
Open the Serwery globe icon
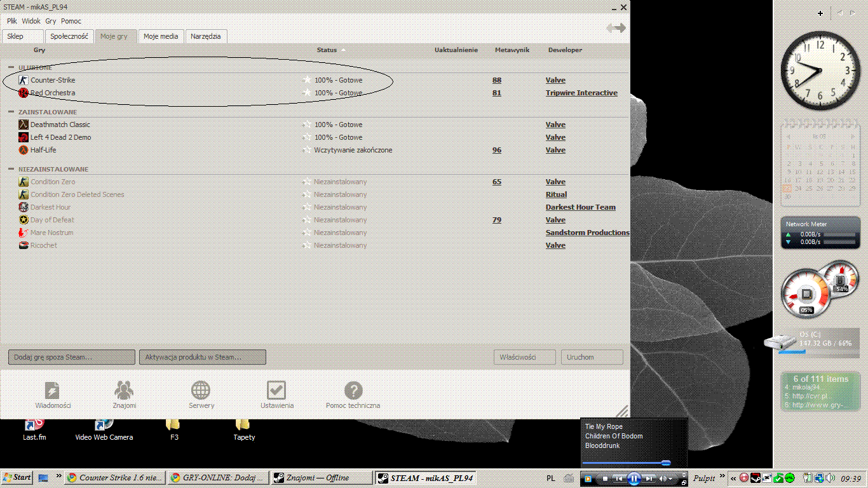click(x=201, y=390)
